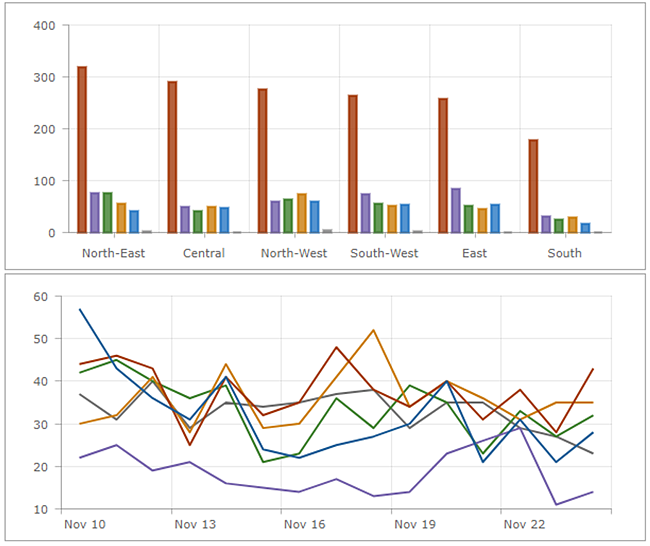Click the North-East category axis label
This screenshot has height=546, width=650.
113,253
